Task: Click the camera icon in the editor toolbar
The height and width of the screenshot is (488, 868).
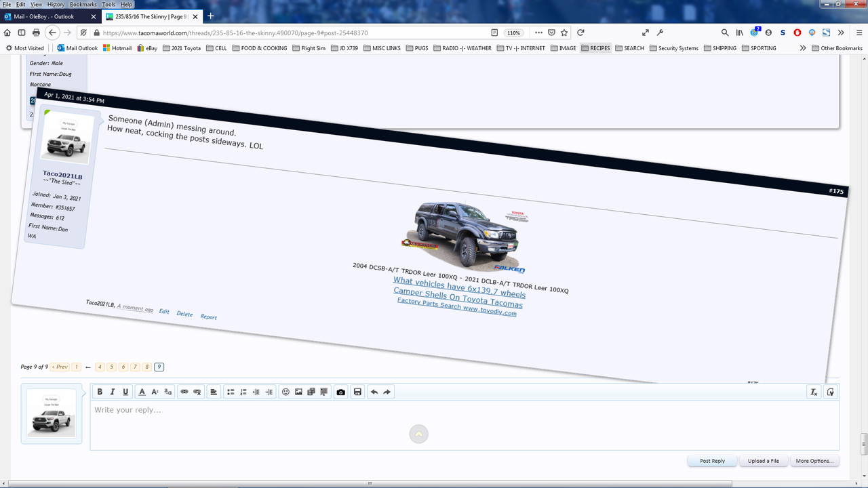Action: pyautogui.click(x=341, y=392)
